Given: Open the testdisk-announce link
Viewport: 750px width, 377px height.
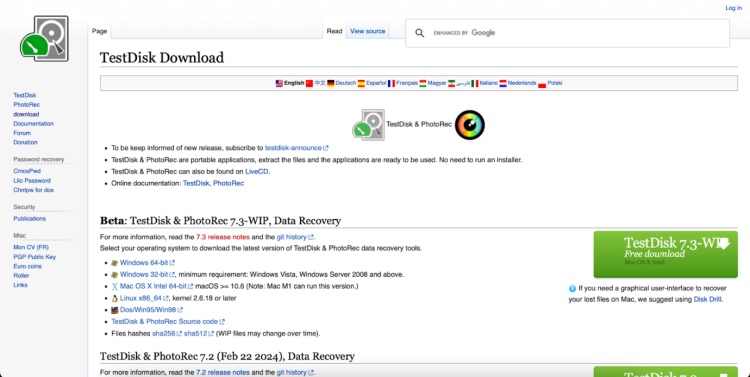Looking at the screenshot, I should [297, 148].
